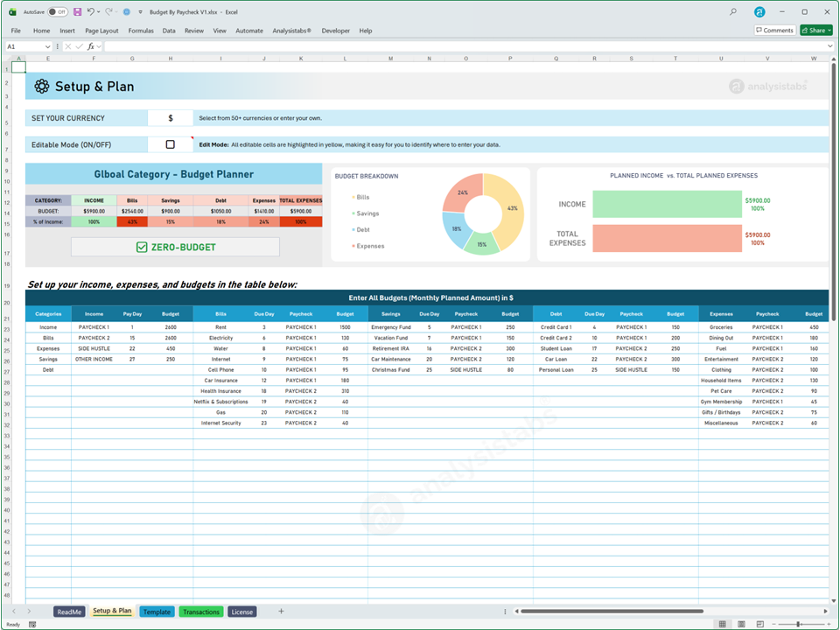Toggle AutoSave off in the title bar

[x=58, y=11]
